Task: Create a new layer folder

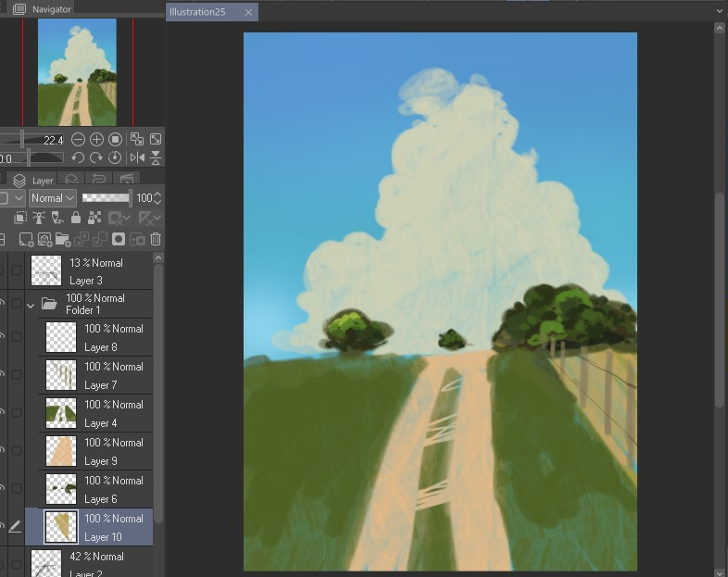Action: 63,239
